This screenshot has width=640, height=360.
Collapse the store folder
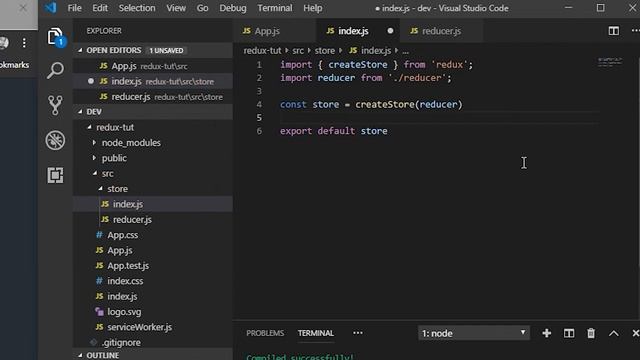point(100,189)
